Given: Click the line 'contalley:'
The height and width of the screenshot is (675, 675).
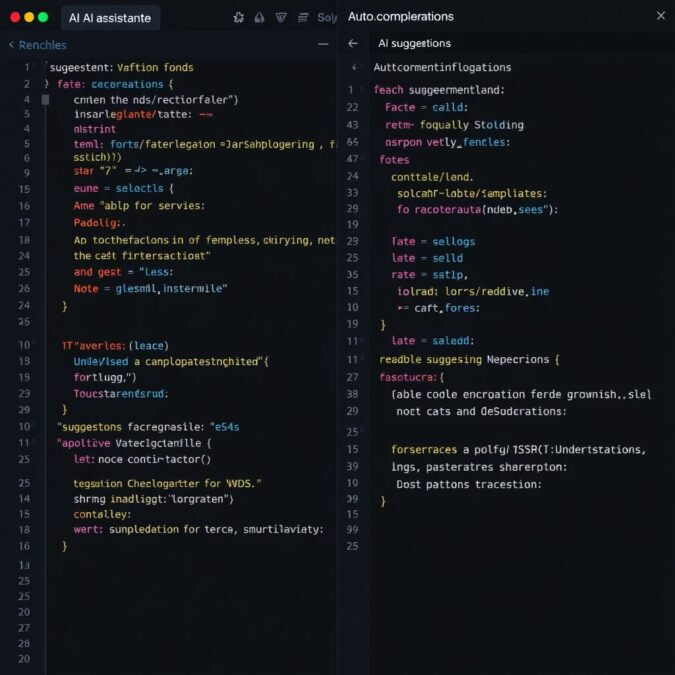Looking at the screenshot, I should pos(102,514).
